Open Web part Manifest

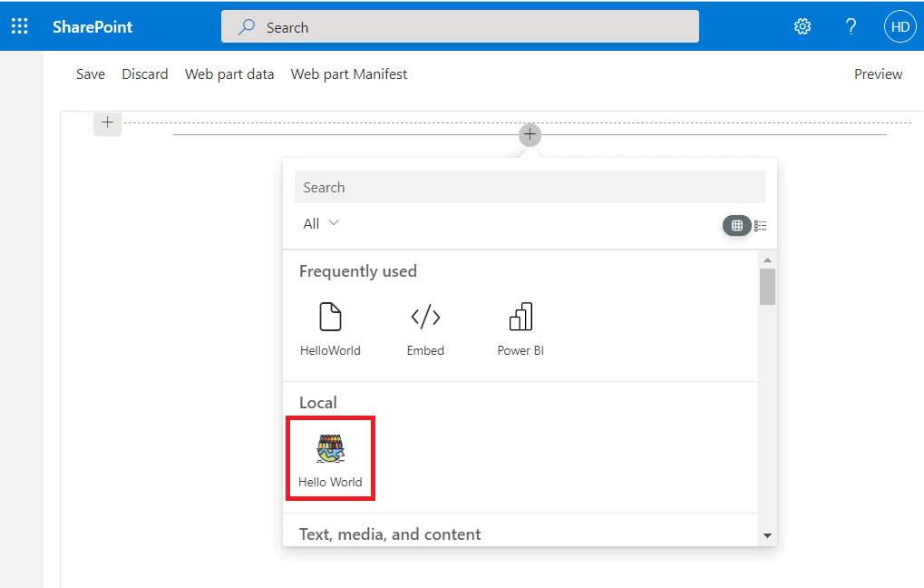coord(349,74)
